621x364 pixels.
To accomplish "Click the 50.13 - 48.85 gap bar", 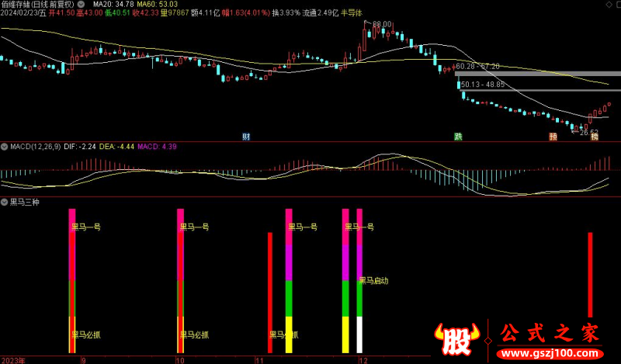I will point(536,84).
